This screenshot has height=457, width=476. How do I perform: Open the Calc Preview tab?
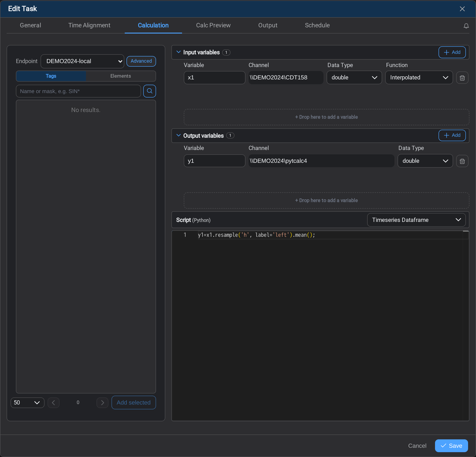pos(213,25)
